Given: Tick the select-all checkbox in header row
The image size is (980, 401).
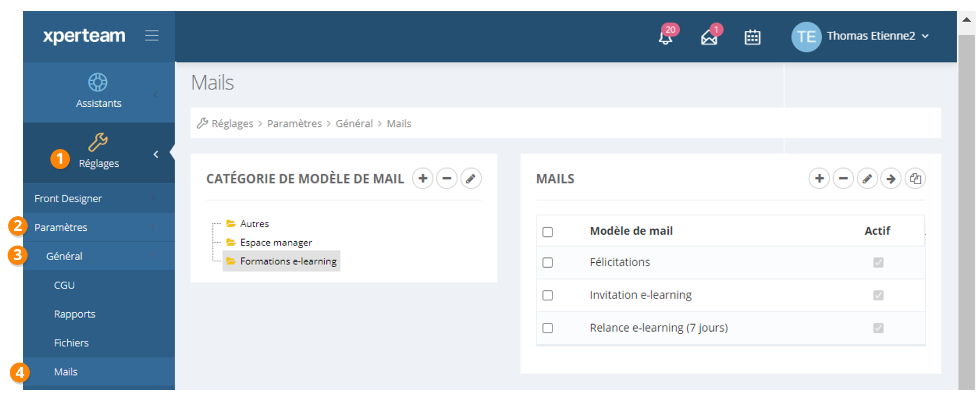Looking at the screenshot, I should click(547, 232).
